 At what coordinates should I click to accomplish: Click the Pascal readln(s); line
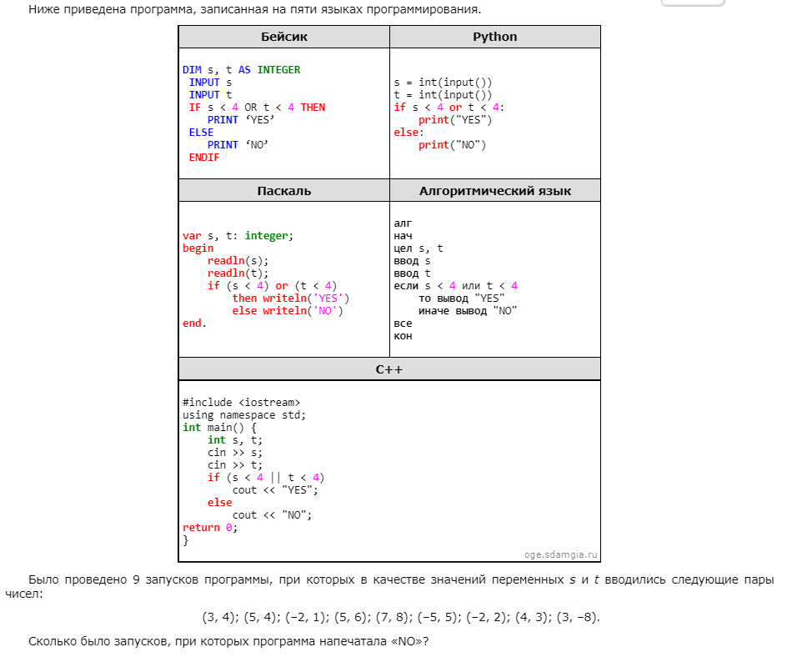[x=238, y=261]
